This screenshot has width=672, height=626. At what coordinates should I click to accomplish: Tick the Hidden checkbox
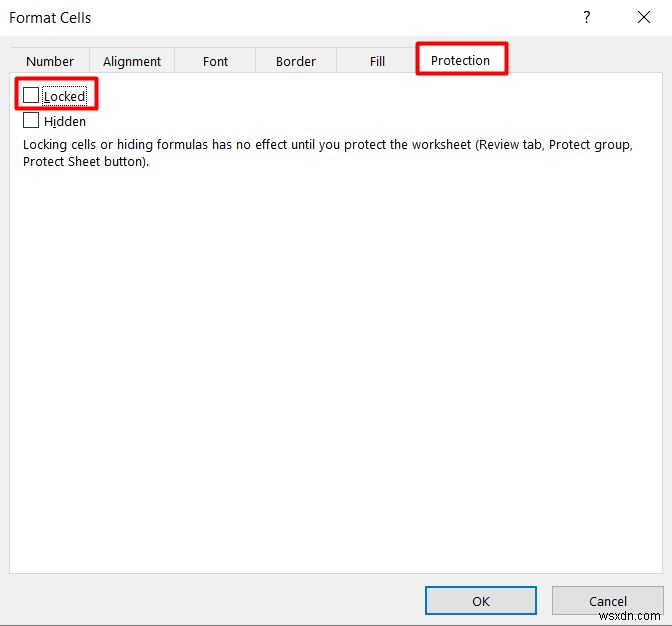coord(31,120)
